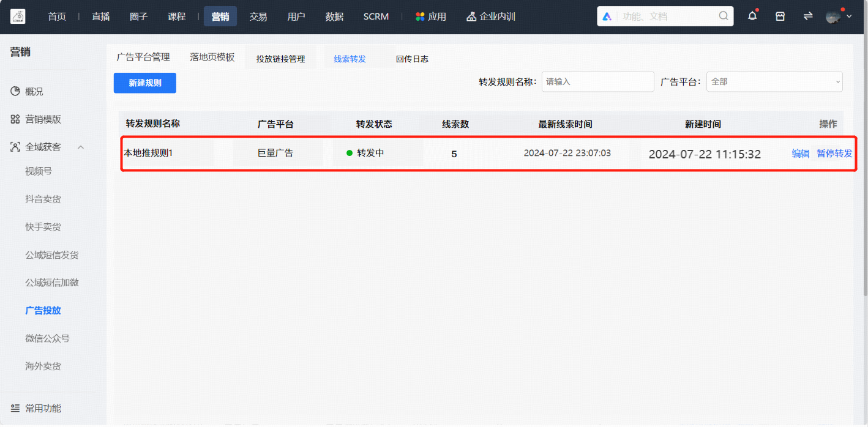Open 快手卖货 in sidebar
Viewport: 868px width, 427px height.
pos(43,227)
